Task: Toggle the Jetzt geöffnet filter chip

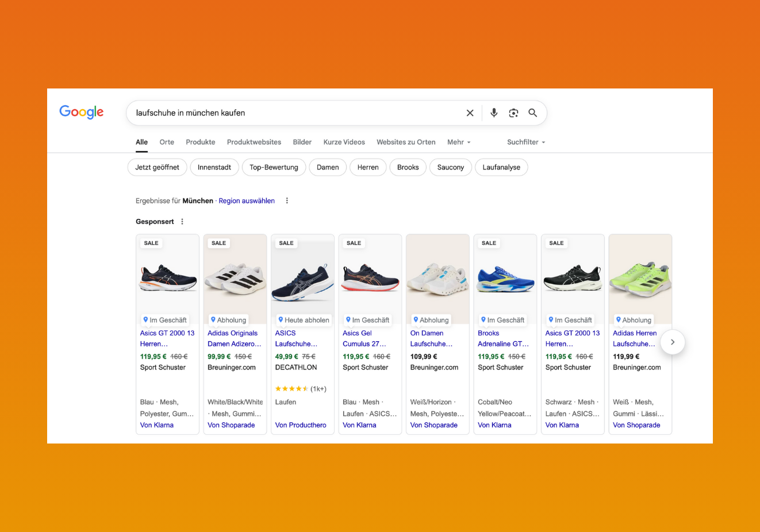Action: point(157,167)
